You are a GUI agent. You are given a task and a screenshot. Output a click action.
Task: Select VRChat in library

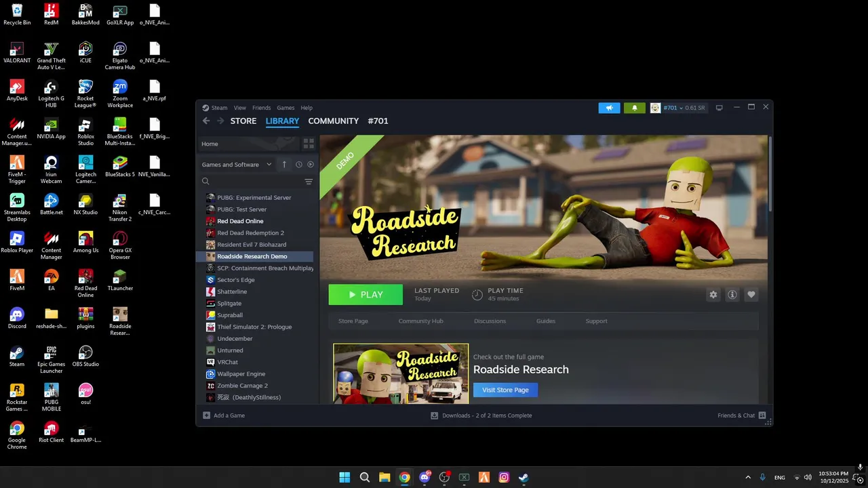[x=227, y=362]
